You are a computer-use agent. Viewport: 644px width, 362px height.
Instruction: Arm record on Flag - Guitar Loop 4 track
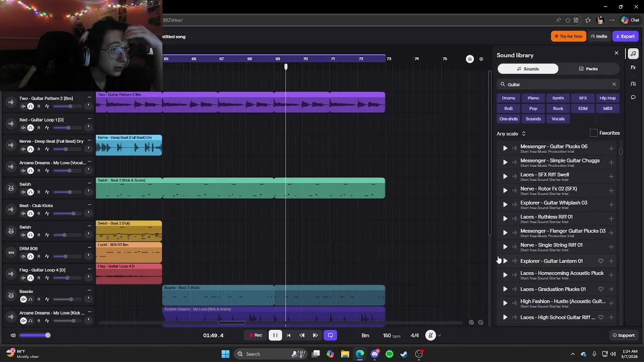[x=39, y=278]
